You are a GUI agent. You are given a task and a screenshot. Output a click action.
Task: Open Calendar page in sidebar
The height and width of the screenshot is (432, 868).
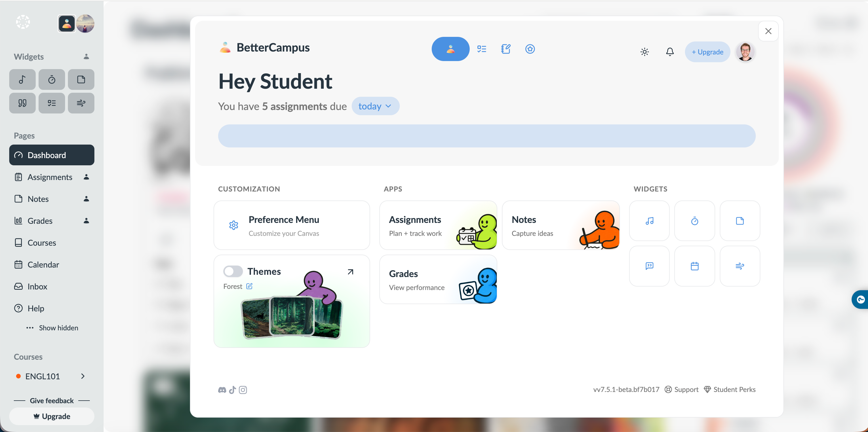(43, 264)
